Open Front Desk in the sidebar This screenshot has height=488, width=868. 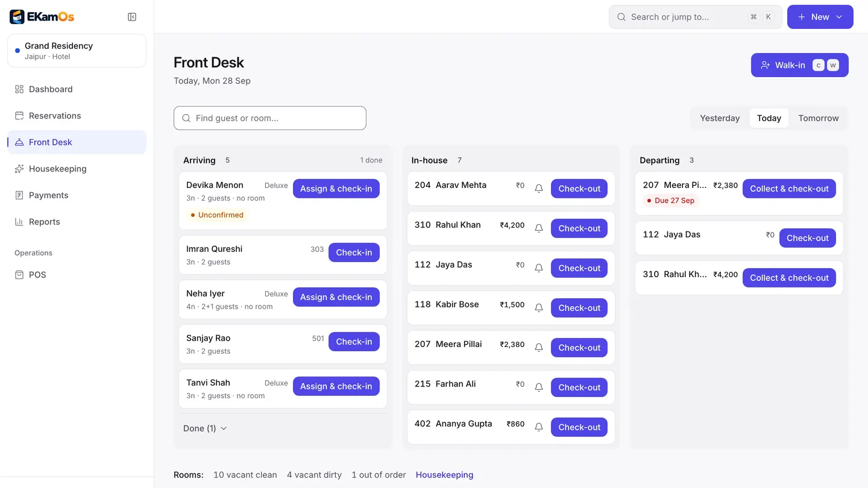click(x=77, y=142)
